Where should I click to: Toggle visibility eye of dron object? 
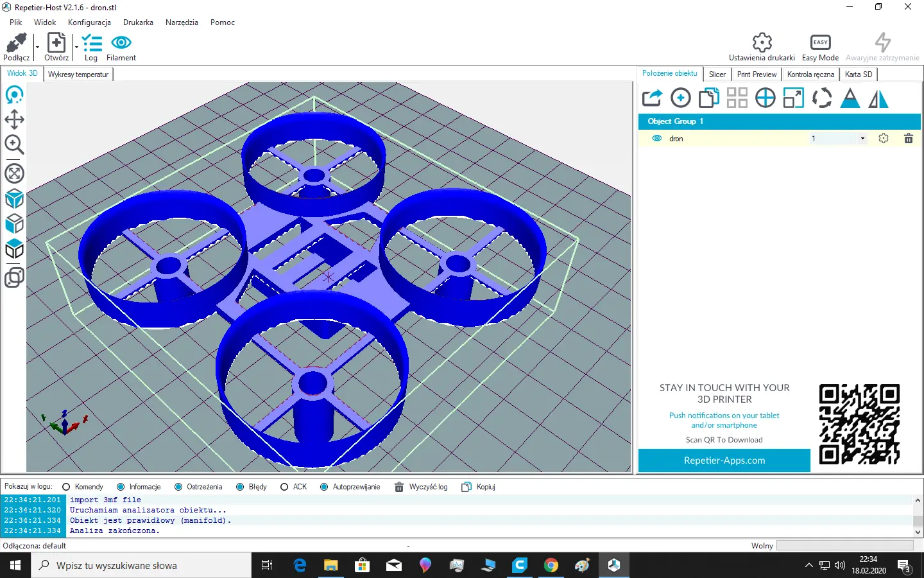coord(656,139)
